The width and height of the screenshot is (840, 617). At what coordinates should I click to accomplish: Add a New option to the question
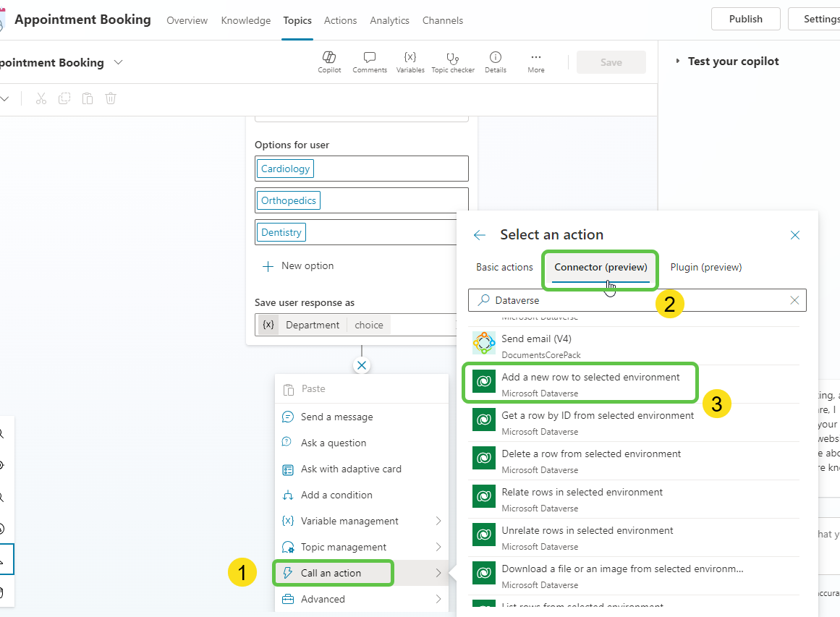[298, 266]
